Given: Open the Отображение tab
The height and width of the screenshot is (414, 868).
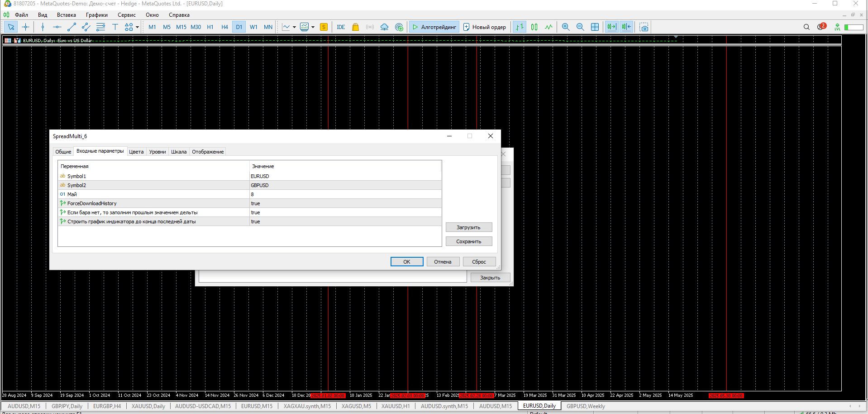Looking at the screenshot, I should point(208,152).
